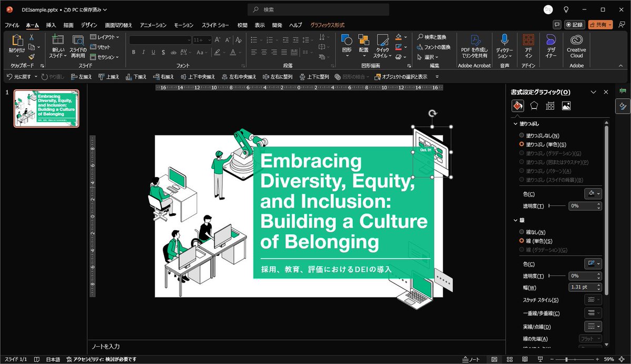The height and width of the screenshot is (364, 631).
Task: Switch to the スライド ショー tab
Action: click(216, 25)
